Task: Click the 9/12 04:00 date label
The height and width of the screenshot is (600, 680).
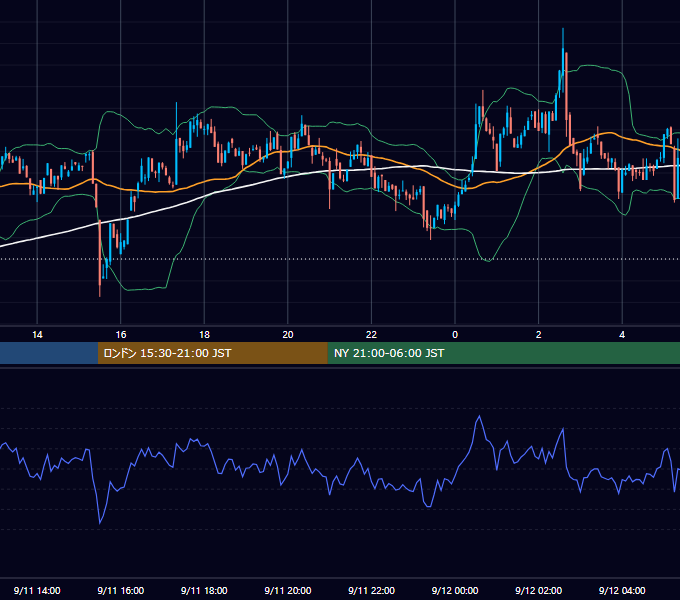Action: pos(622,590)
